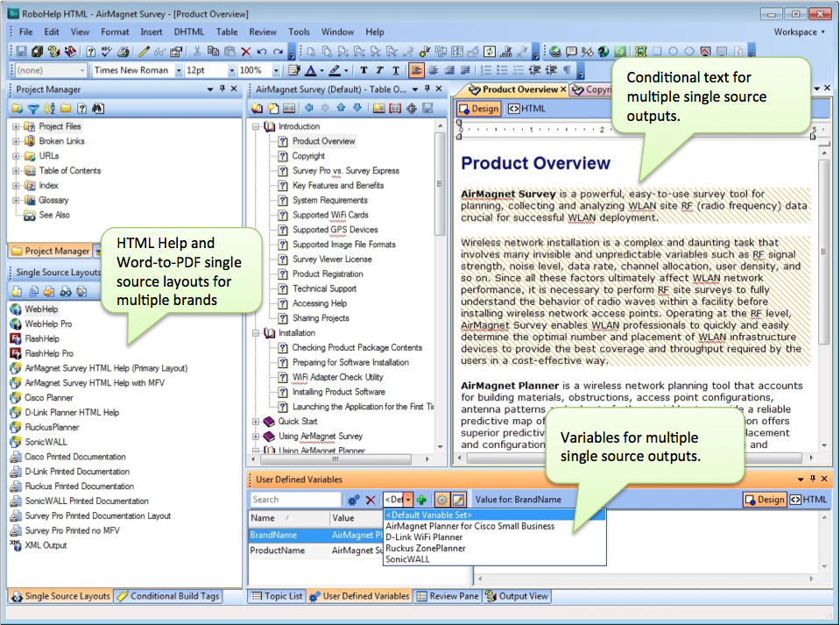The width and height of the screenshot is (840, 625).
Task: Click the green plus add variable set icon
Action: (421, 501)
